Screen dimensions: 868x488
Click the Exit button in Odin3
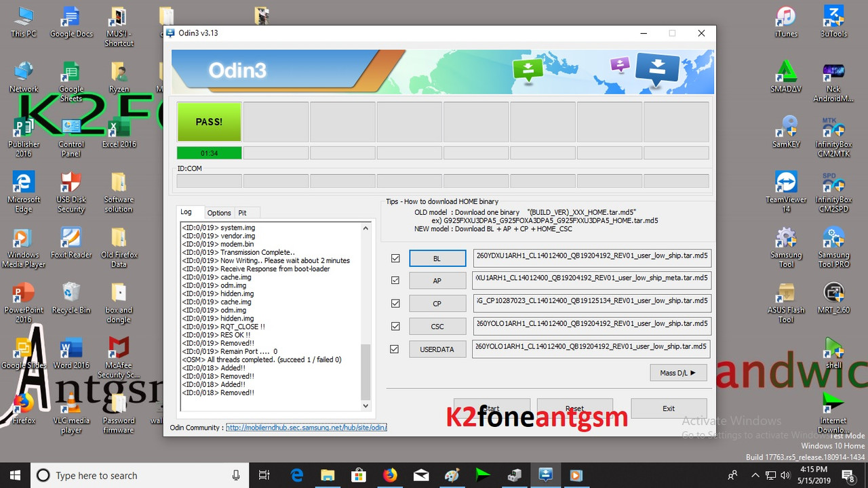tap(669, 408)
